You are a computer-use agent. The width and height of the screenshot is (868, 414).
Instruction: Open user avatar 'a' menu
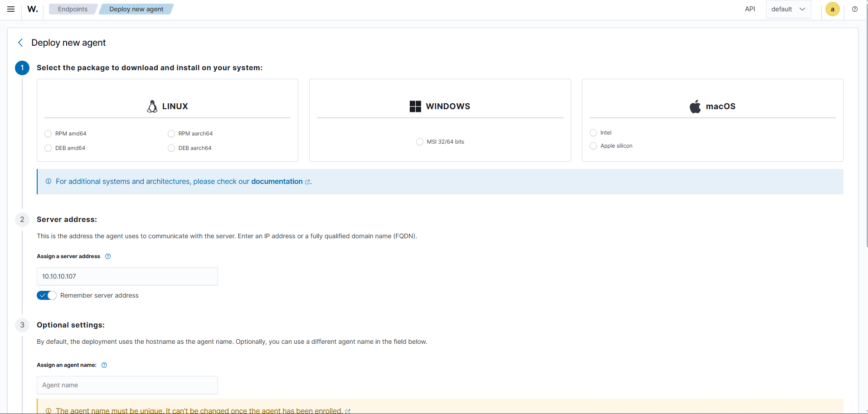tap(833, 9)
